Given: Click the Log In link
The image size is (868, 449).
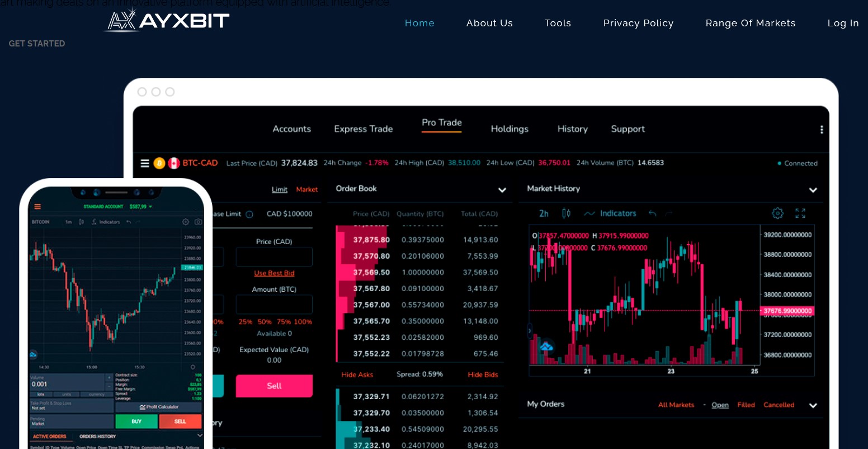Looking at the screenshot, I should coord(843,23).
